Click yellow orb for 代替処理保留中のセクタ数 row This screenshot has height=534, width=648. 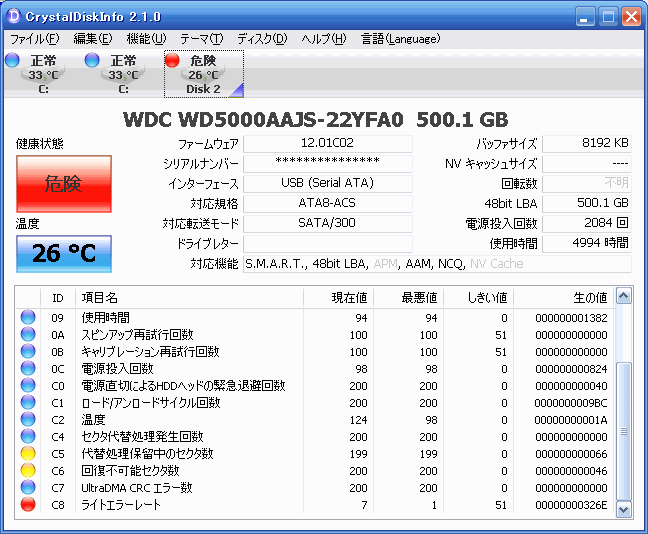pyautogui.click(x=28, y=453)
